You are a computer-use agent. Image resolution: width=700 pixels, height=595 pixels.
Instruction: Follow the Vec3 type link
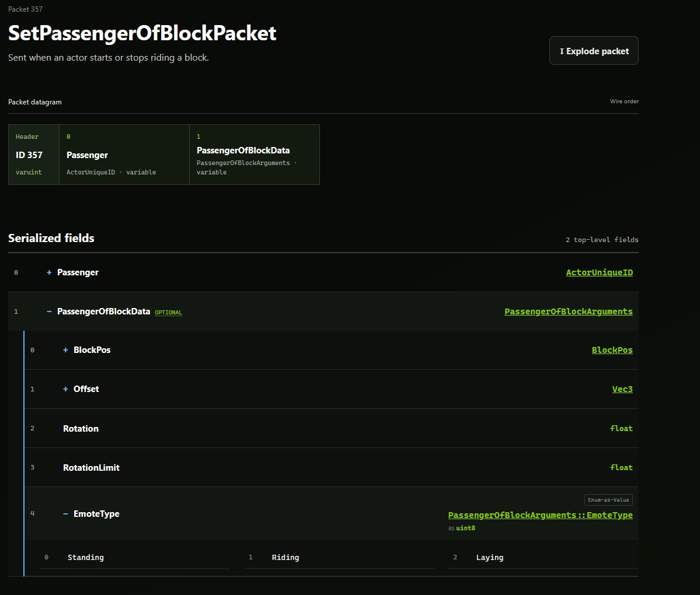(x=622, y=389)
